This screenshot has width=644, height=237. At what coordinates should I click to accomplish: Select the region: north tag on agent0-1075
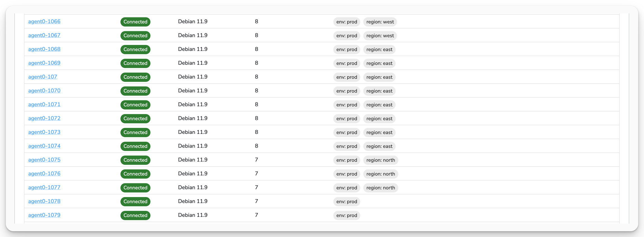point(380,160)
